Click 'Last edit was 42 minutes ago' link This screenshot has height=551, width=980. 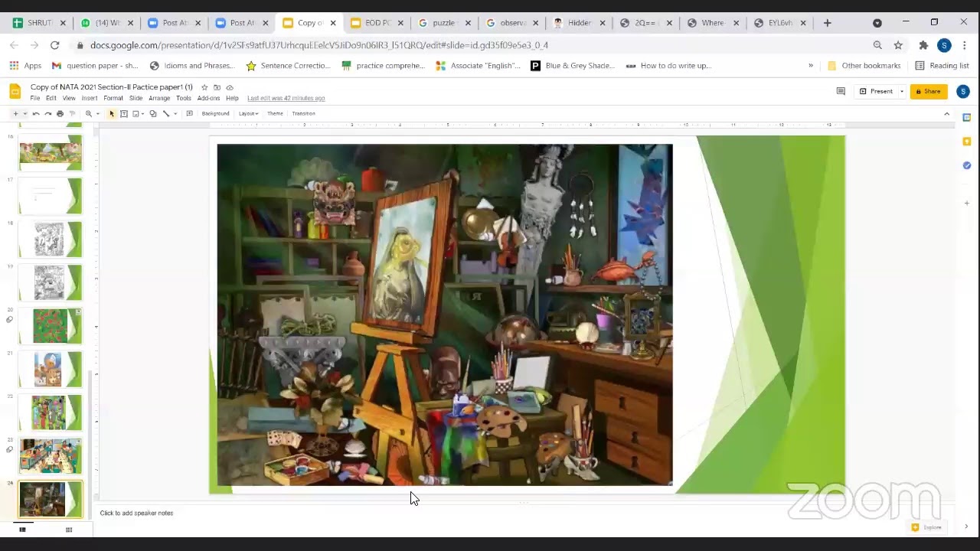(x=286, y=98)
